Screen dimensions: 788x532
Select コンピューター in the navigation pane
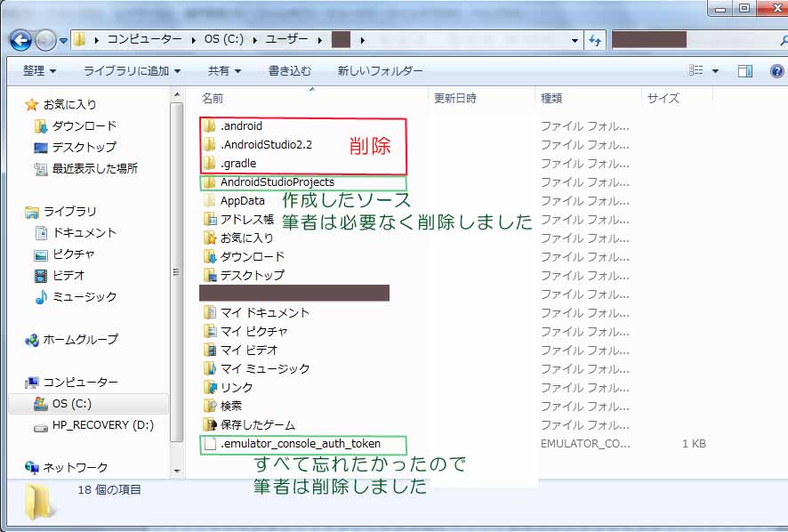tap(71, 383)
